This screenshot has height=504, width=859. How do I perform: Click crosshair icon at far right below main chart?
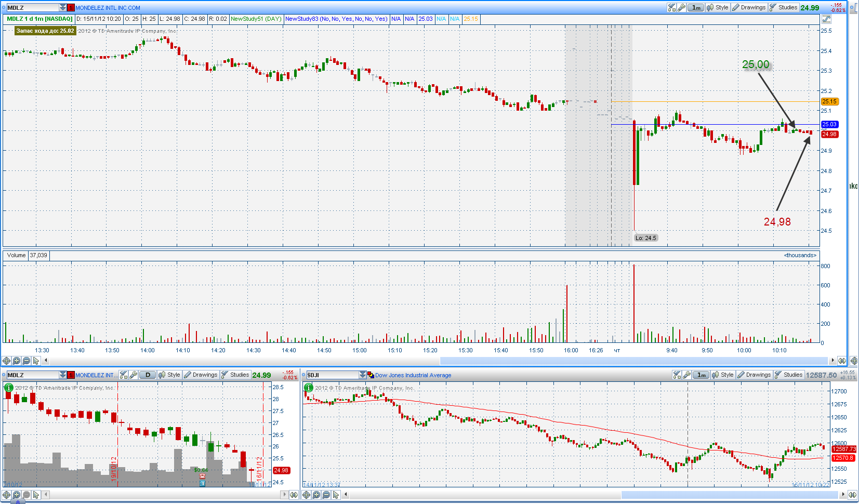854,361
